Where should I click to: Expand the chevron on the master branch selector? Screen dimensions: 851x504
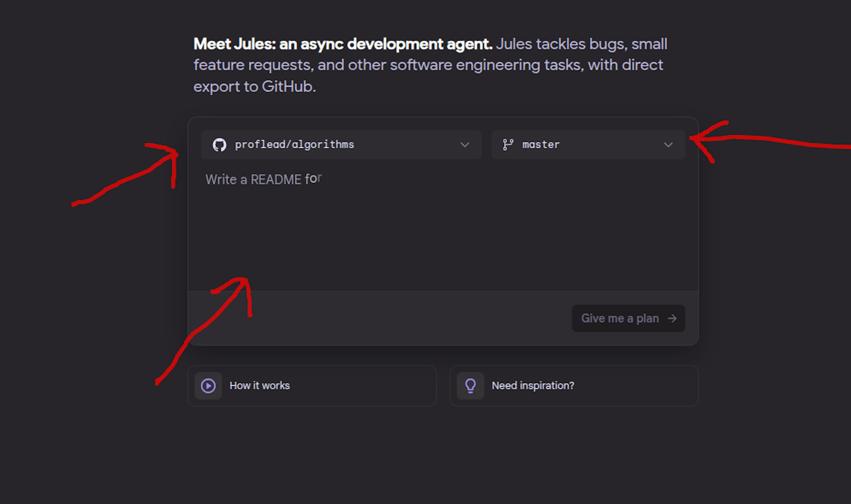pyautogui.click(x=668, y=145)
